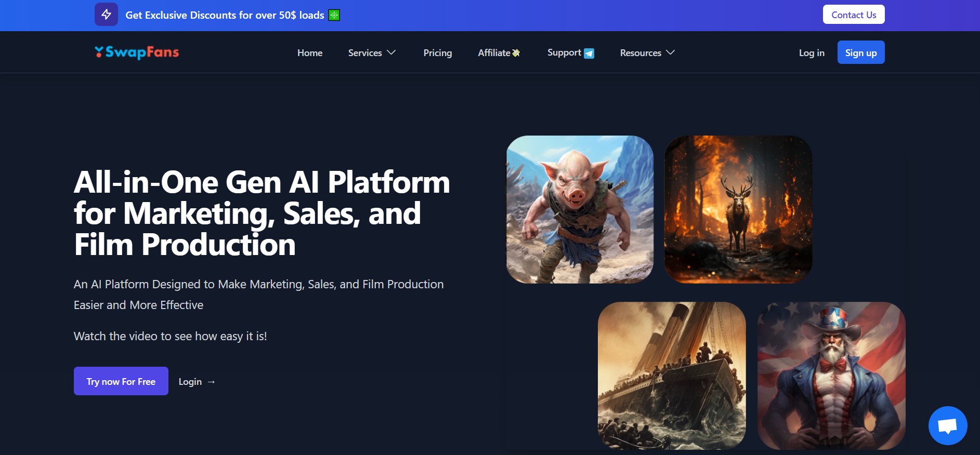
Task: Click Try now For Free button
Action: click(x=121, y=381)
